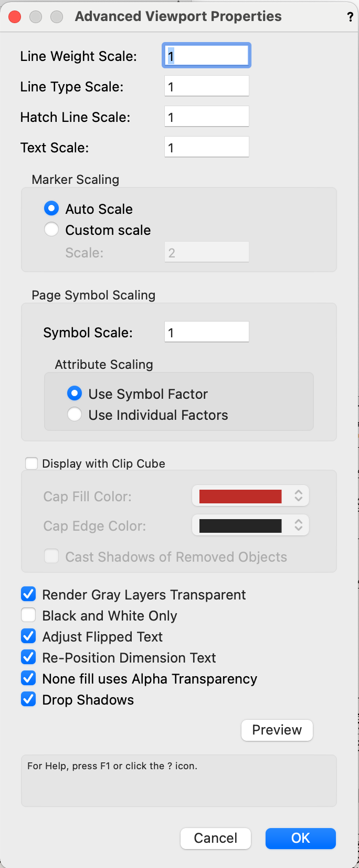Dismiss the dialog via Cancel
This screenshot has width=359, height=868.
[215, 839]
